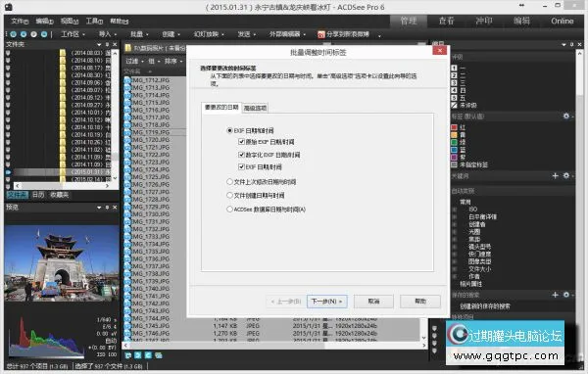
Task: Click 创建新的保存的搜索 link
Action: point(485,306)
